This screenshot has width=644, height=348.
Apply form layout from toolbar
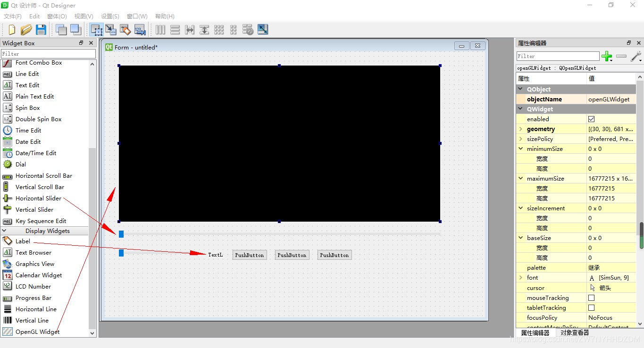234,30
